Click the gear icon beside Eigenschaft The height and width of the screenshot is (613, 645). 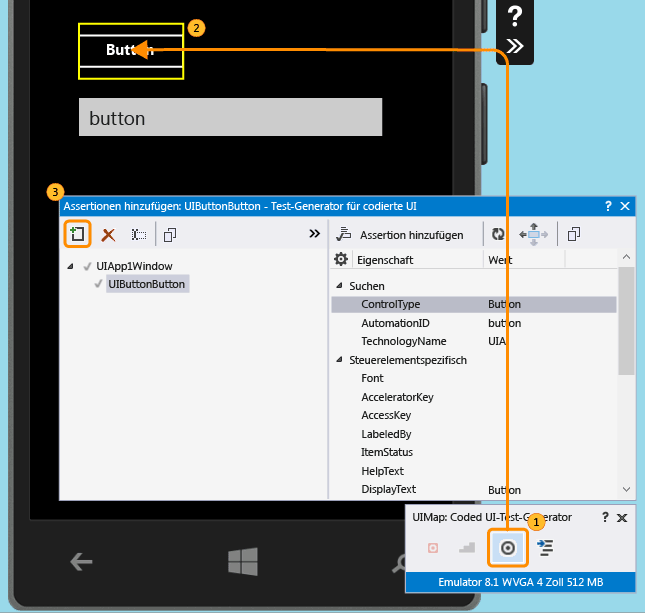341,259
